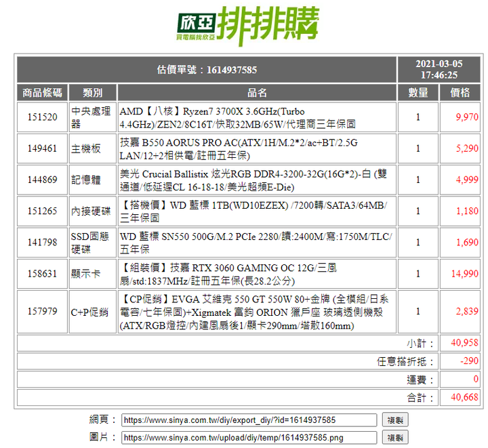Click barcode 158631

pyautogui.click(x=42, y=274)
